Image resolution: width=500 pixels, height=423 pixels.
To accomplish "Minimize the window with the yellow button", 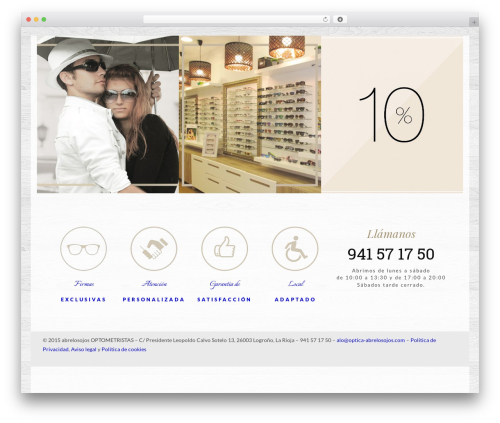I will click(x=36, y=20).
